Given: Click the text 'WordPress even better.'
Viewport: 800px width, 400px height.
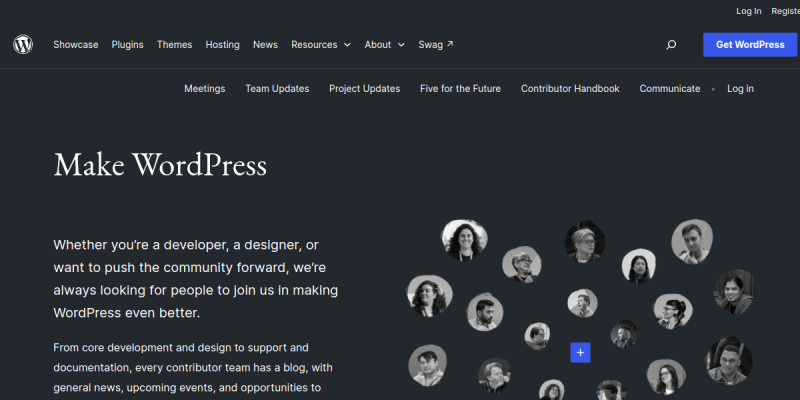Looking at the screenshot, I should tap(127, 313).
